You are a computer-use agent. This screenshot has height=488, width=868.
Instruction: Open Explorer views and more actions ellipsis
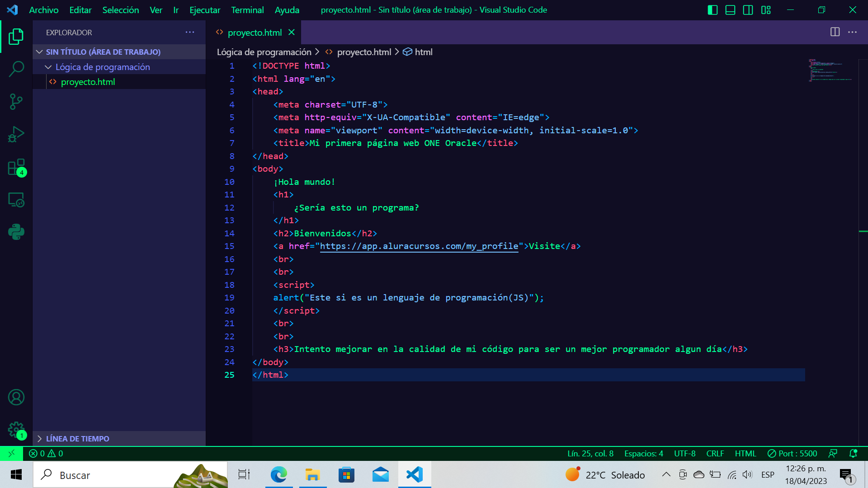(x=190, y=32)
